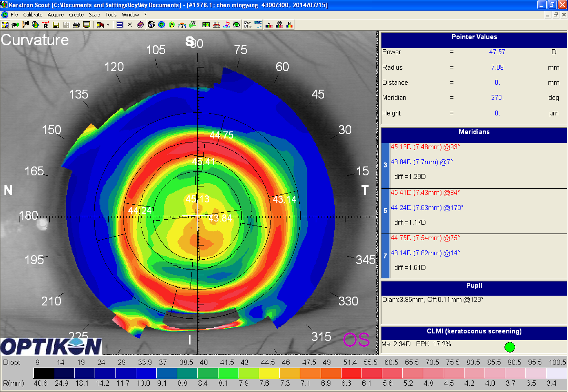Open the Create menu
The image size is (568, 392).
click(76, 15)
